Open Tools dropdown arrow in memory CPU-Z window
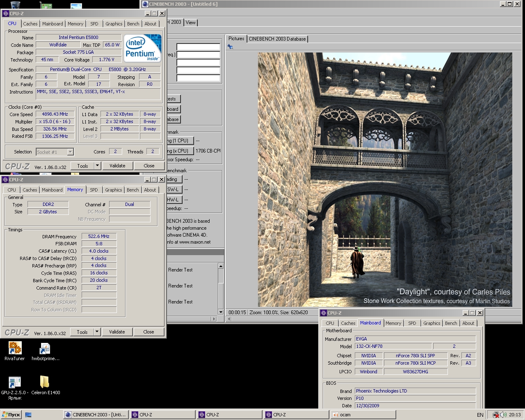Image resolution: width=525 pixels, height=420 pixels. [x=97, y=332]
